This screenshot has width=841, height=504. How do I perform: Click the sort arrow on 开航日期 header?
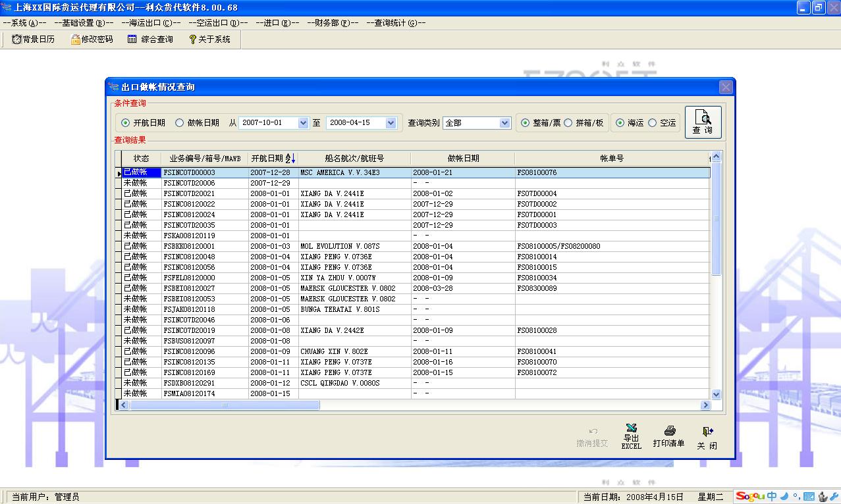point(290,159)
